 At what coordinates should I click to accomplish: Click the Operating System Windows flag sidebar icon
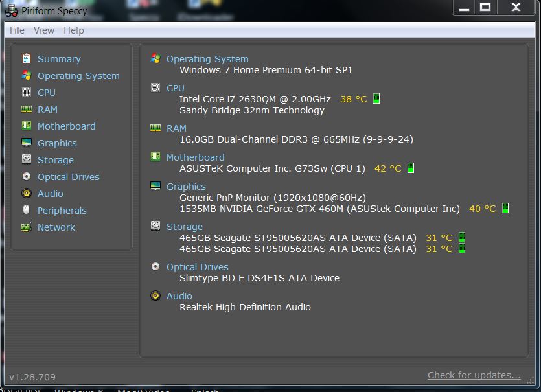27,75
